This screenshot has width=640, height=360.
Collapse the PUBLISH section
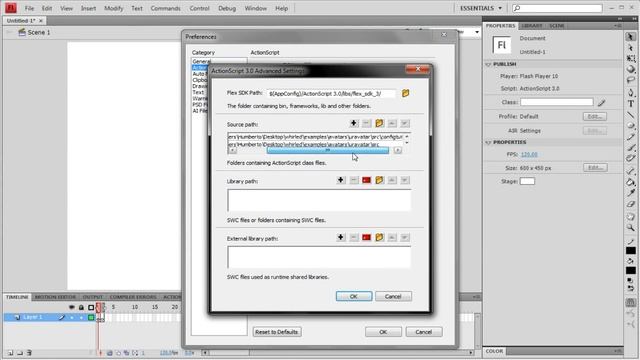(488, 64)
